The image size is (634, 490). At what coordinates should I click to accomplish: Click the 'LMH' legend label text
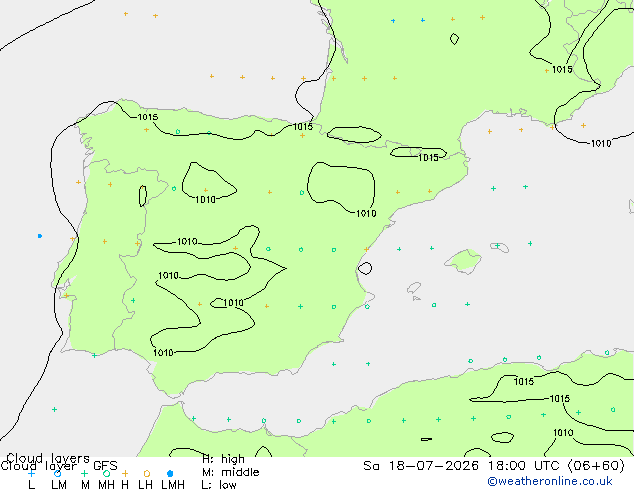(x=173, y=485)
